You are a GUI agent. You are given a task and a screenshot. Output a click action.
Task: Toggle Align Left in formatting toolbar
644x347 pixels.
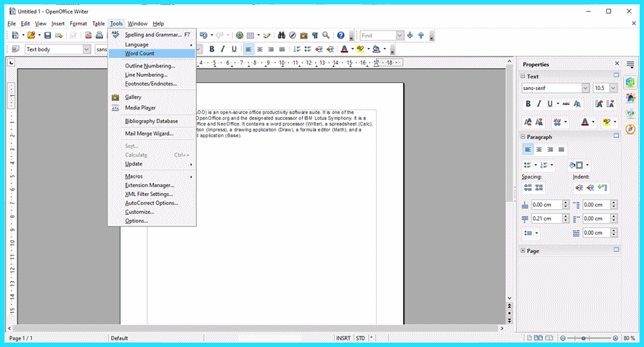(248, 49)
